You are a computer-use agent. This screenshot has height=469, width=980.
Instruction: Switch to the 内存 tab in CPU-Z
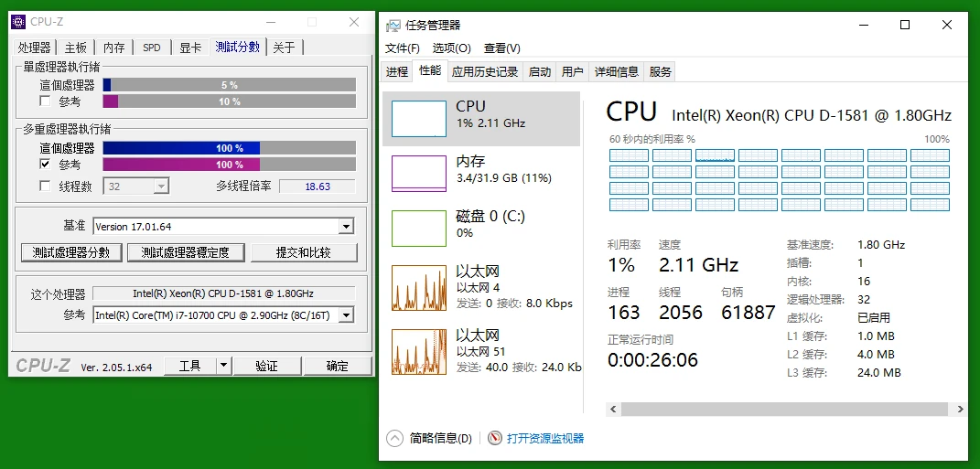pyautogui.click(x=114, y=48)
